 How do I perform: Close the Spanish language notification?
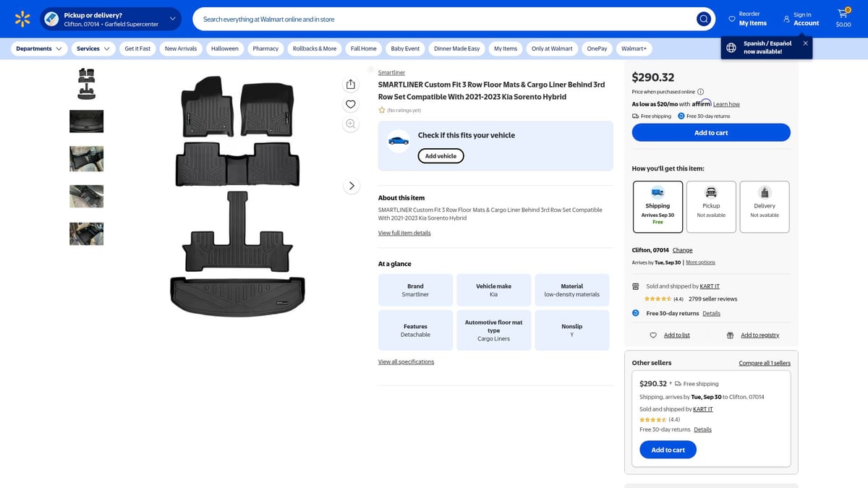805,43
